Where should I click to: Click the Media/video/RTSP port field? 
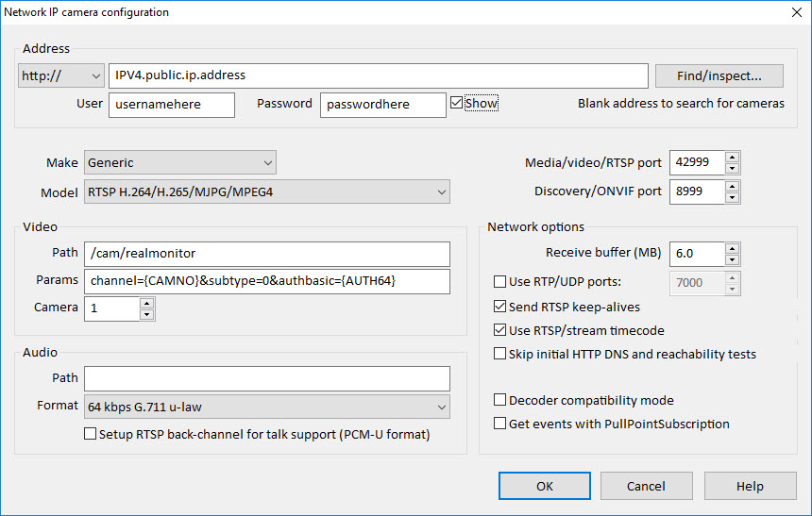click(x=697, y=162)
